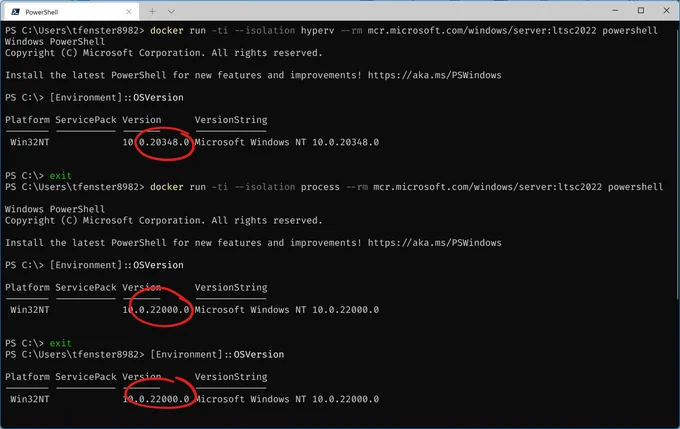Click the image name in the first docker command
The image size is (680, 429).
coord(482,30)
